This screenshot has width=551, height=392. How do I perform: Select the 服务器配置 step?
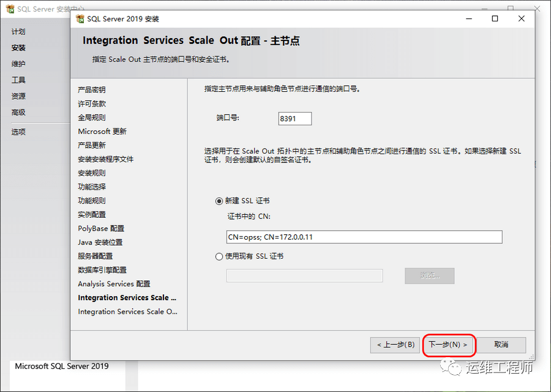click(x=96, y=256)
